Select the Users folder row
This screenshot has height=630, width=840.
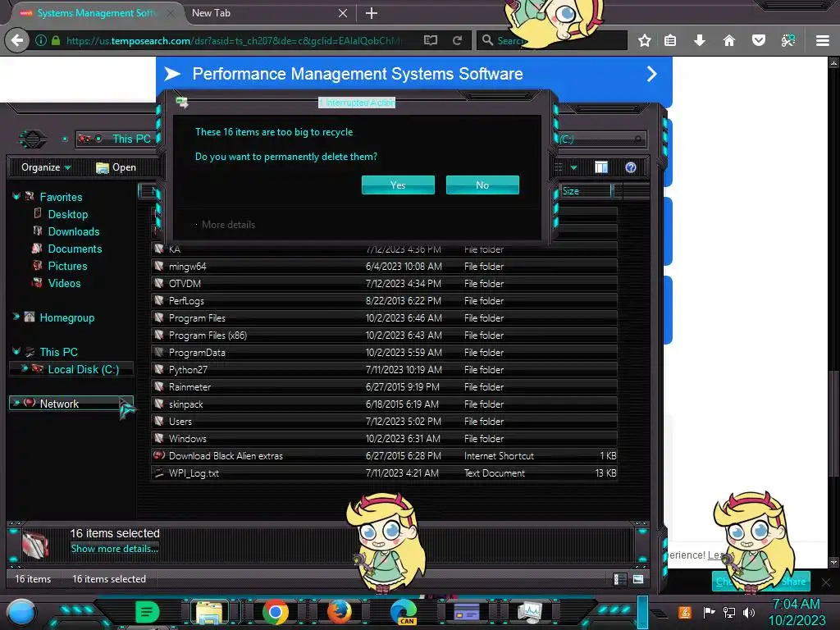tap(384, 421)
